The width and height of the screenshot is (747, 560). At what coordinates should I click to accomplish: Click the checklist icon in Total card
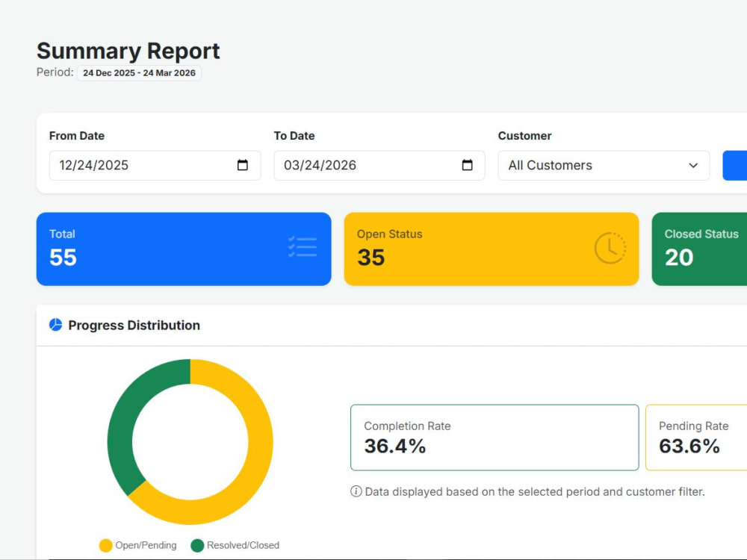tap(303, 246)
